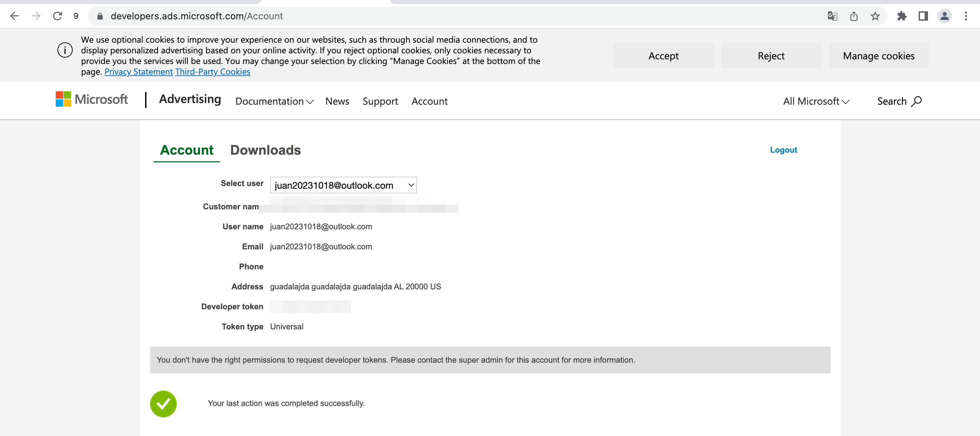Open the Support nav item

click(380, 101)
